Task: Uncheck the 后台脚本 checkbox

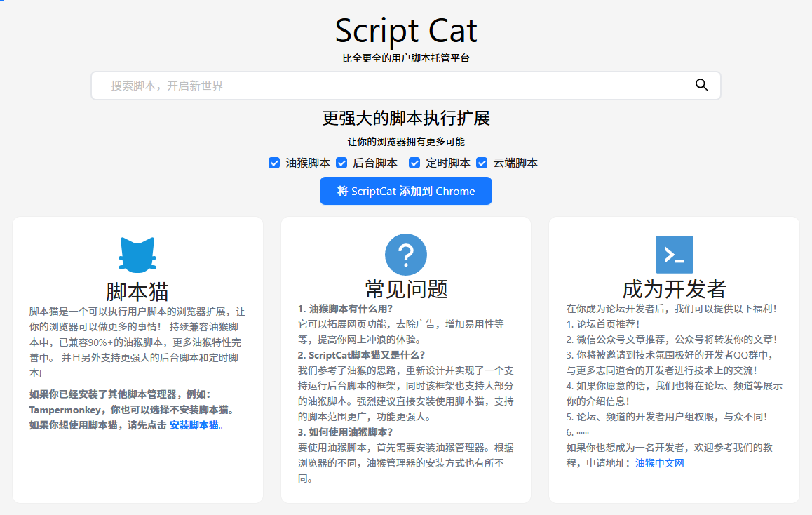Action: pyautogui.click(x=341, y=163)
